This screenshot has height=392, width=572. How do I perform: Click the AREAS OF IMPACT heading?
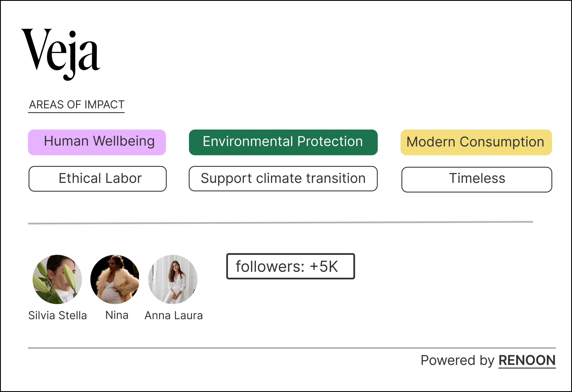click(x=76, y=105)
